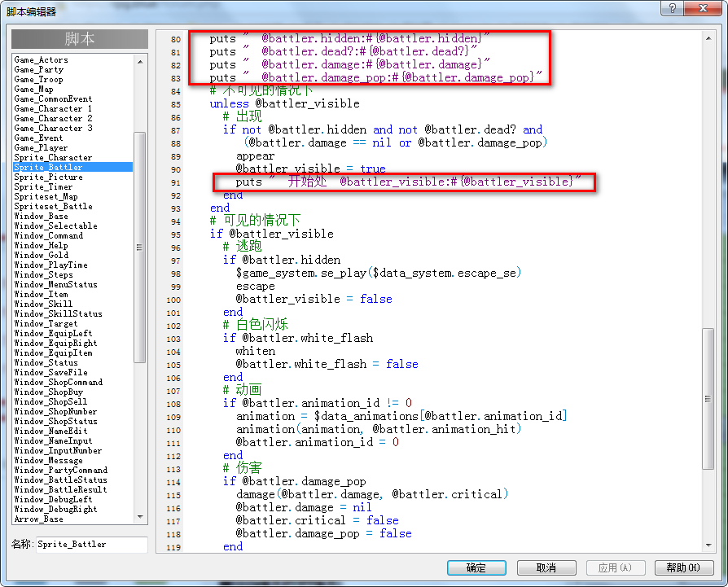Image resolution: width=728 pixels, height=587 pixels.
Task: Click the 确定 button
Action: (x=476, y=567)
